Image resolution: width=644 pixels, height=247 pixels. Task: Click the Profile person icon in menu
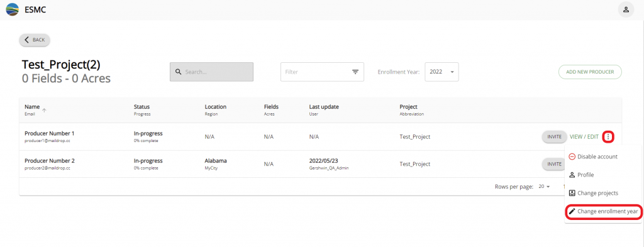coord(572,175)
